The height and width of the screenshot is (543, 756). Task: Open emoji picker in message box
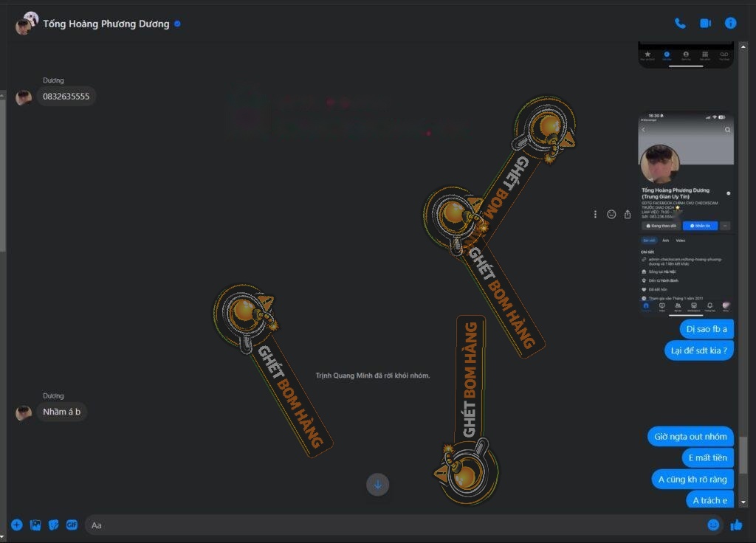point(713,525)
